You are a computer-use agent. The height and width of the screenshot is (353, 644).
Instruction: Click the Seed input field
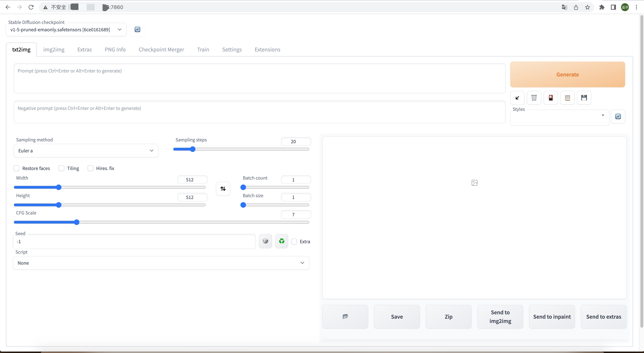click(135, 241)
